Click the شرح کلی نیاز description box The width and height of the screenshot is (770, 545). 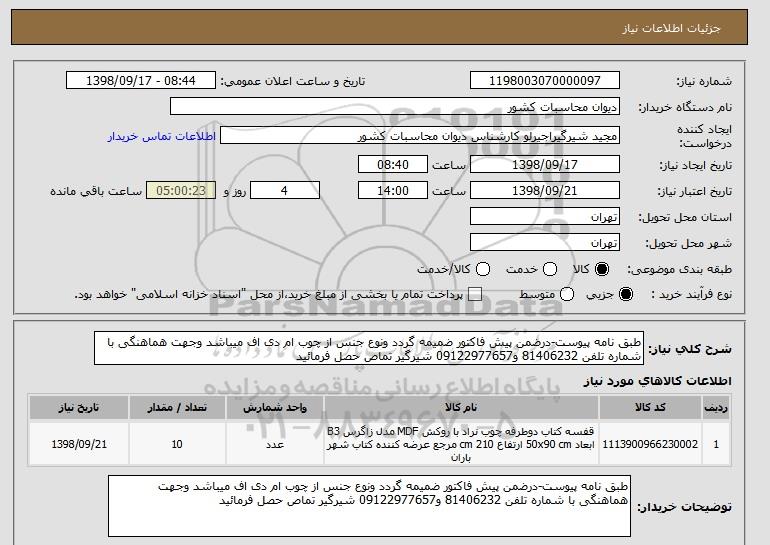369,348
